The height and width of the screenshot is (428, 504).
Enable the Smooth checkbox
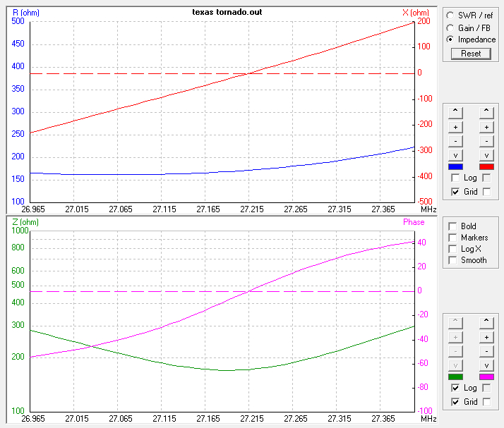(x=453, y=260)
